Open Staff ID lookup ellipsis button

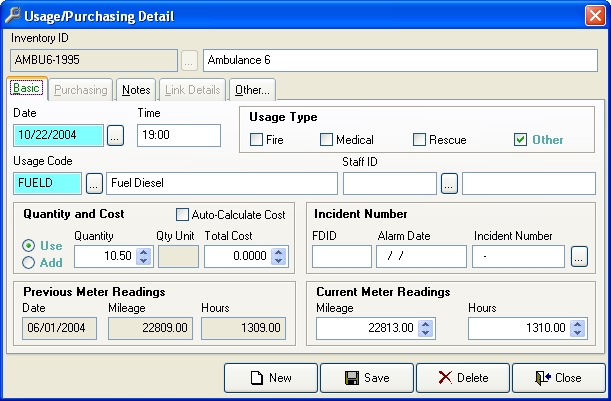pos(449,184)
